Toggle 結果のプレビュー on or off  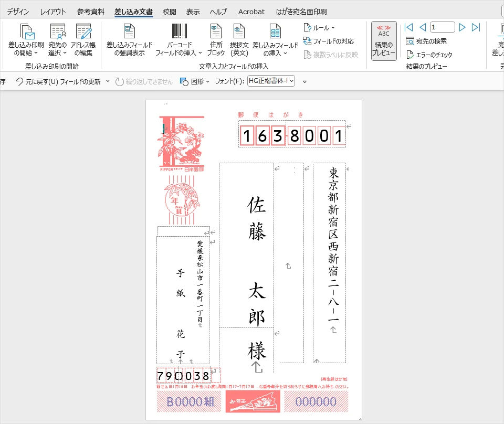click(x=383, y=40)
